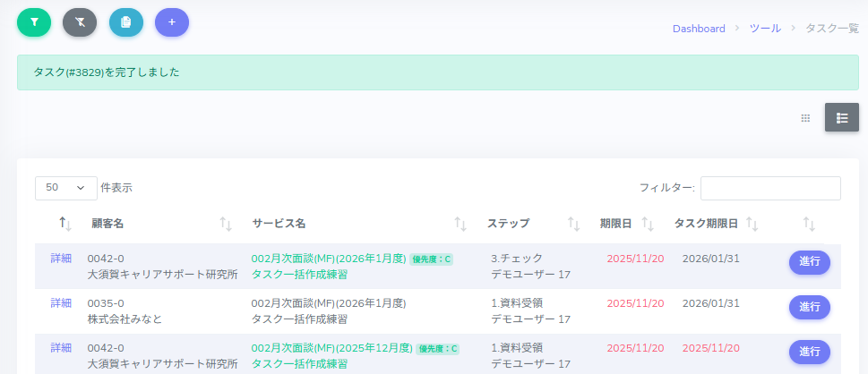Click the green filter funnel button
The image size is (868, 374).
coord(34,22)
